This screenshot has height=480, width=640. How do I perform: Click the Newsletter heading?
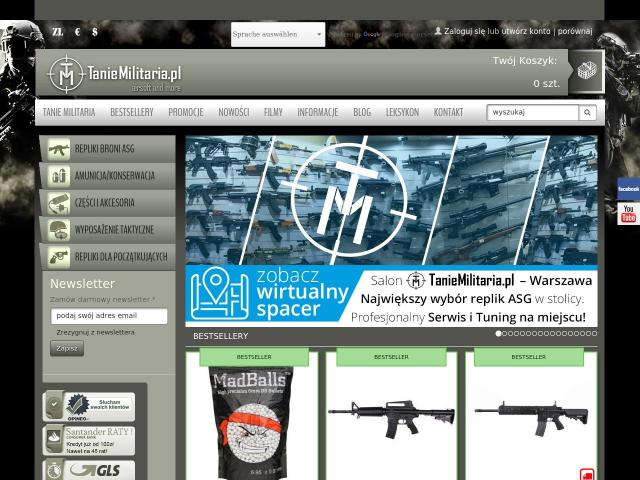tap(82, 284)
